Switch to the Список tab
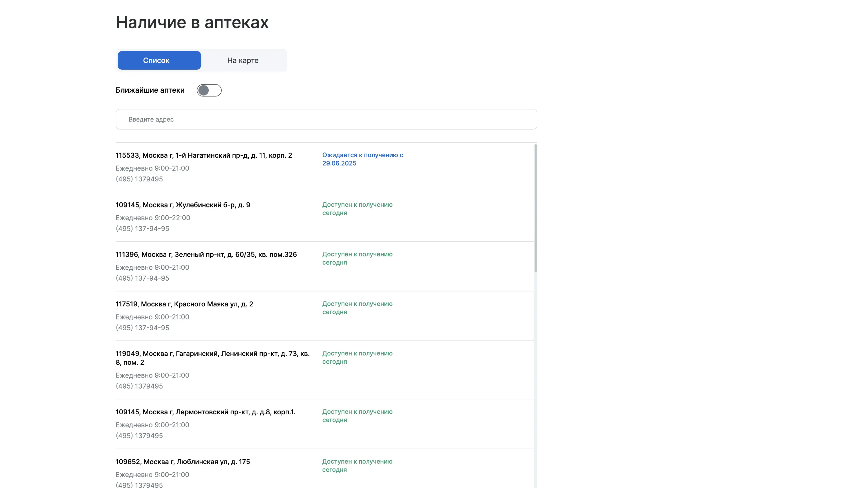The height and width of the screenshot is (488, 868). click(x=159, y=60)
